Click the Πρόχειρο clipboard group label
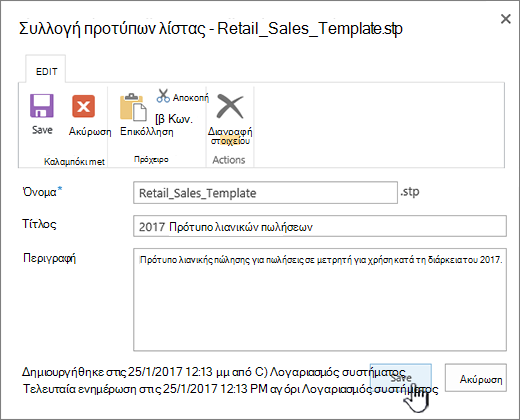The image size is (520, 420). point(151,159)
